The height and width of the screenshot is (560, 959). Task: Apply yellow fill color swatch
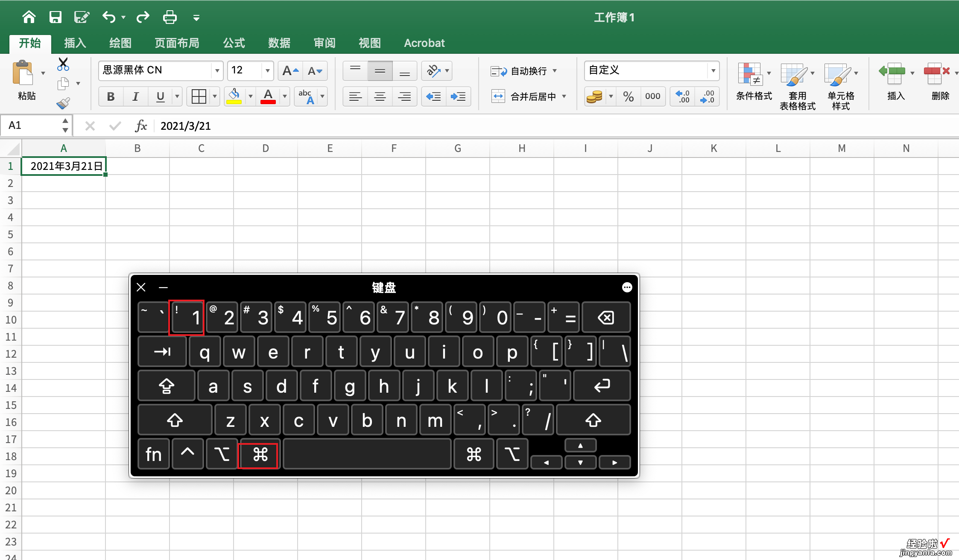234,96
